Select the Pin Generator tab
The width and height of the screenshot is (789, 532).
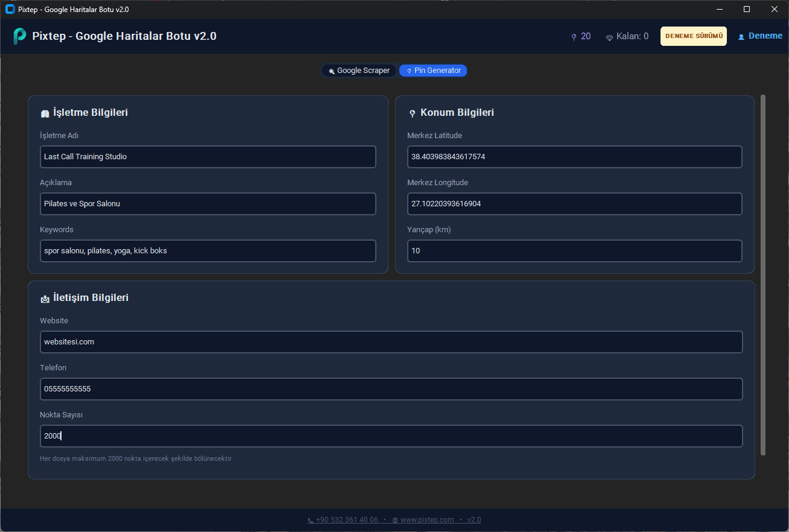tap(433, 71)
